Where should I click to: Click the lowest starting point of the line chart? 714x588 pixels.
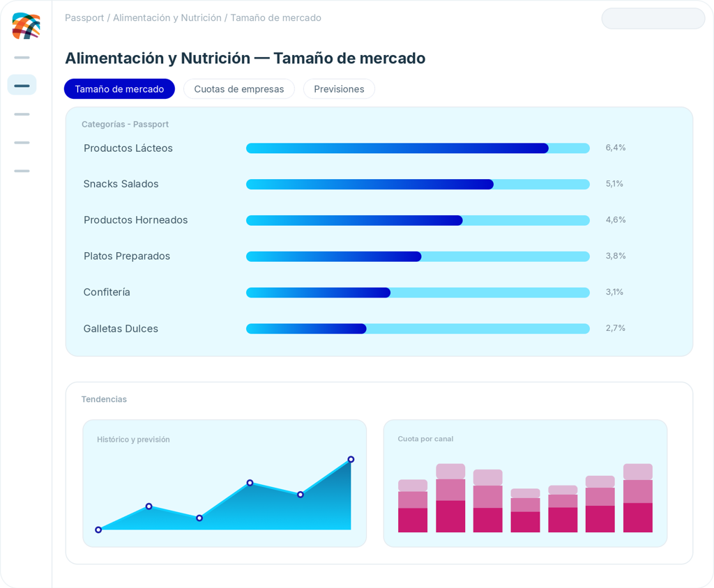click(x=98, y=529)
